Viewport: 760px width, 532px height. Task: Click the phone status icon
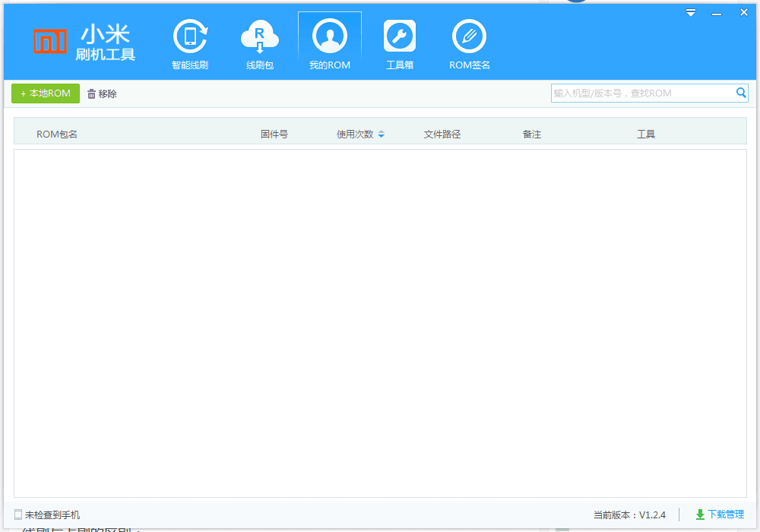pyautogui.click(x=18, y=515)
